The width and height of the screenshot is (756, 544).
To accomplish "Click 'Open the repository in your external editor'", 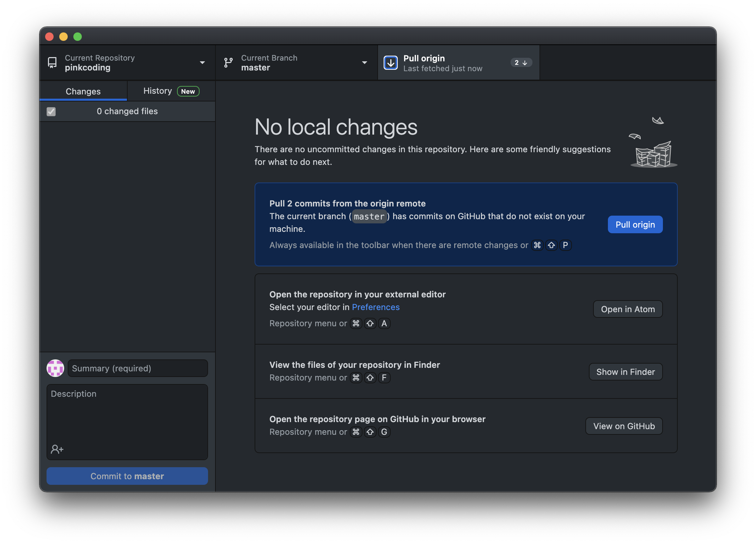I will point(358,295).
